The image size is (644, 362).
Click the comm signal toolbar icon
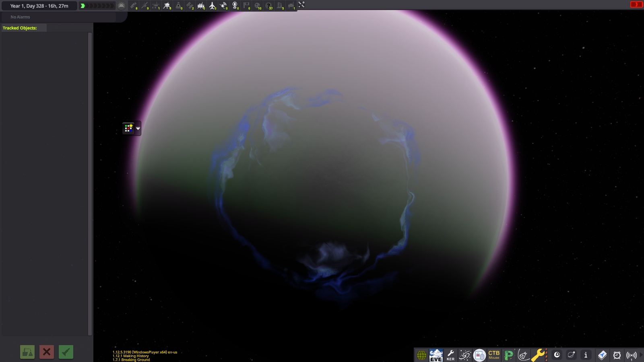[x=632, y=355]
